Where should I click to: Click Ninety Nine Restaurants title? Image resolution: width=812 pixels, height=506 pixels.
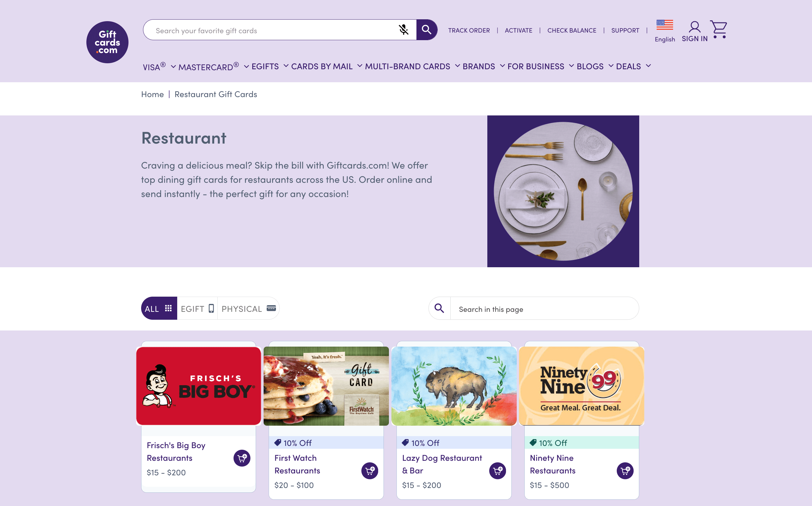pos(553,464)
